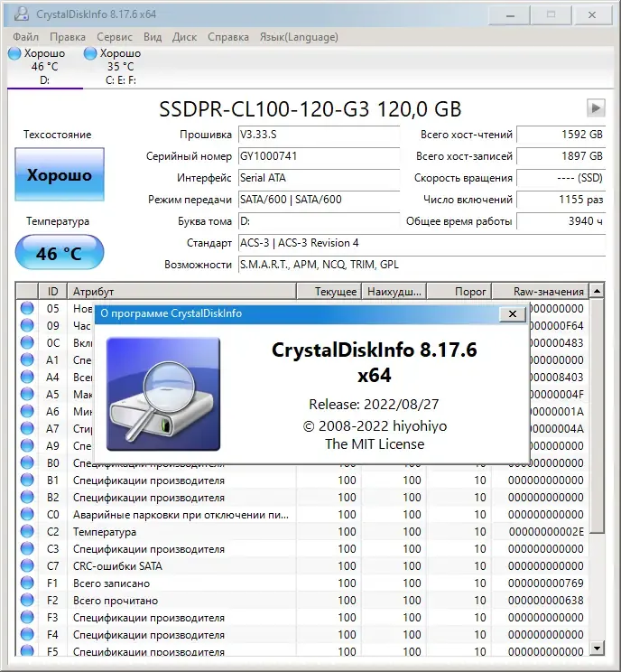Select the 'Температура' attribute row
Viewport: 621px width, 672px height.
tap(302, 531)
